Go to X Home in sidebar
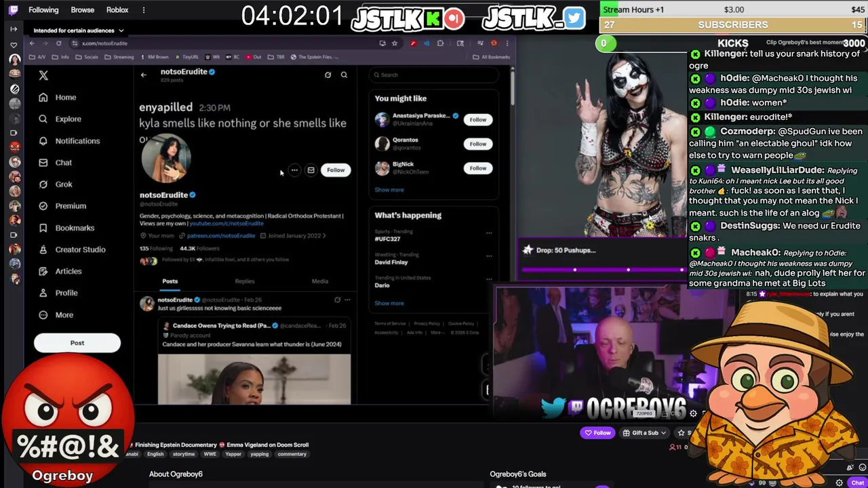 pyautogui.click(x=57, y=98)
